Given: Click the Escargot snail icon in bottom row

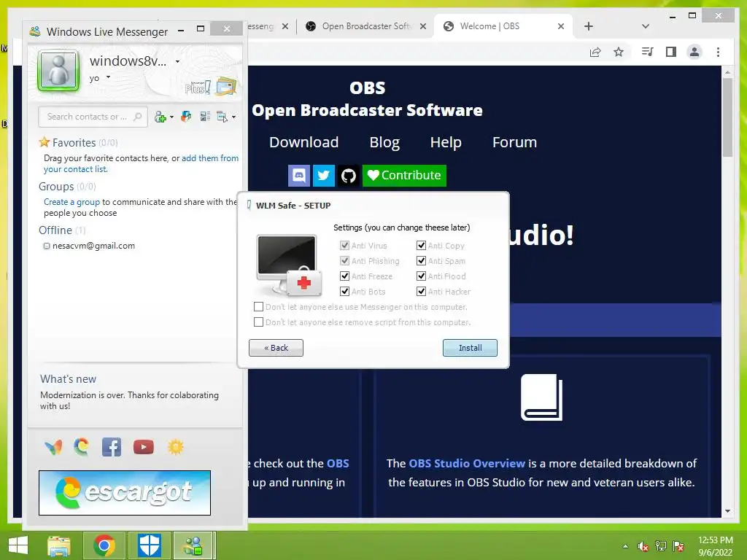Looking at the screenshot, I should 82,447.
